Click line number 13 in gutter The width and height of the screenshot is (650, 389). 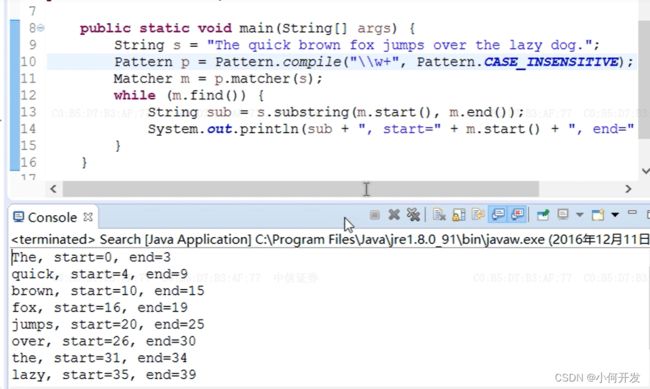click(28, 112)
